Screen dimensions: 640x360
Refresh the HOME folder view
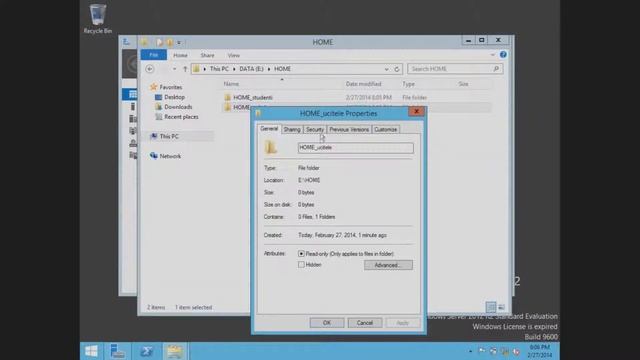tap(397, 69)
